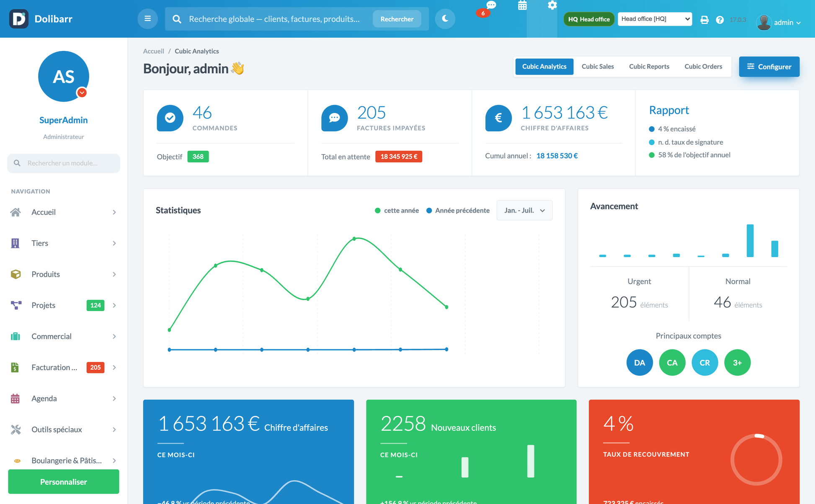
Task: Open the admin user menu
Action: (779, 22)
